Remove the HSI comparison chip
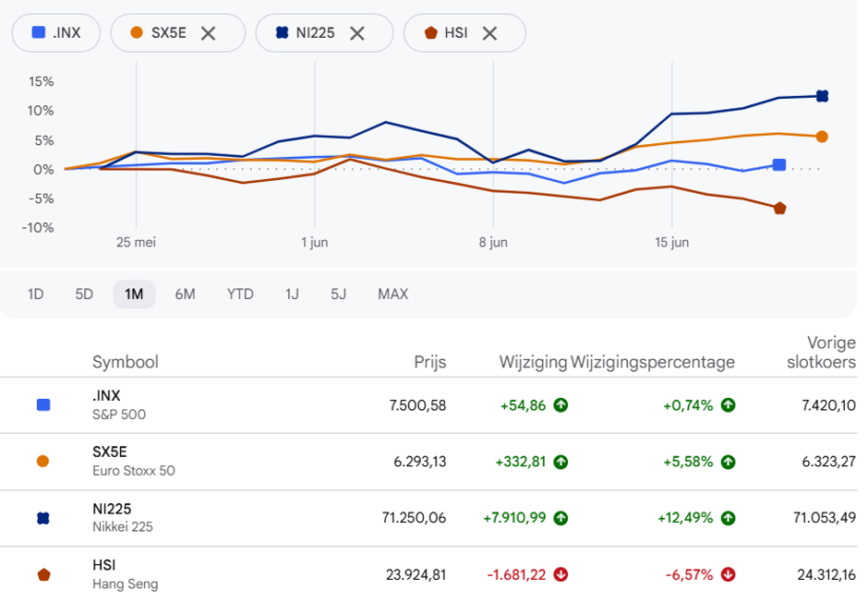 (489, 33)
